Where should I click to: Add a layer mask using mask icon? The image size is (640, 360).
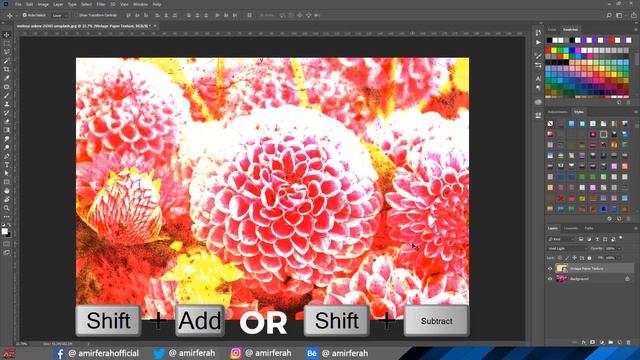[593, 342]
